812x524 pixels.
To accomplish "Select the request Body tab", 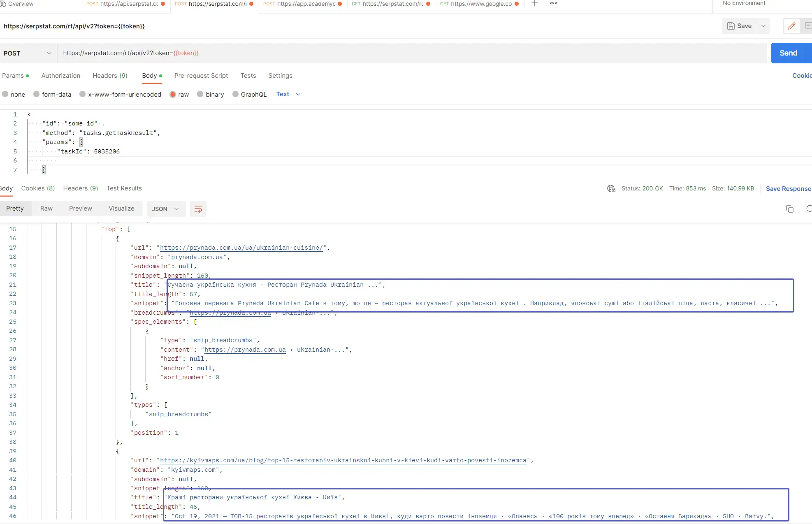I will tap(152, 76).
